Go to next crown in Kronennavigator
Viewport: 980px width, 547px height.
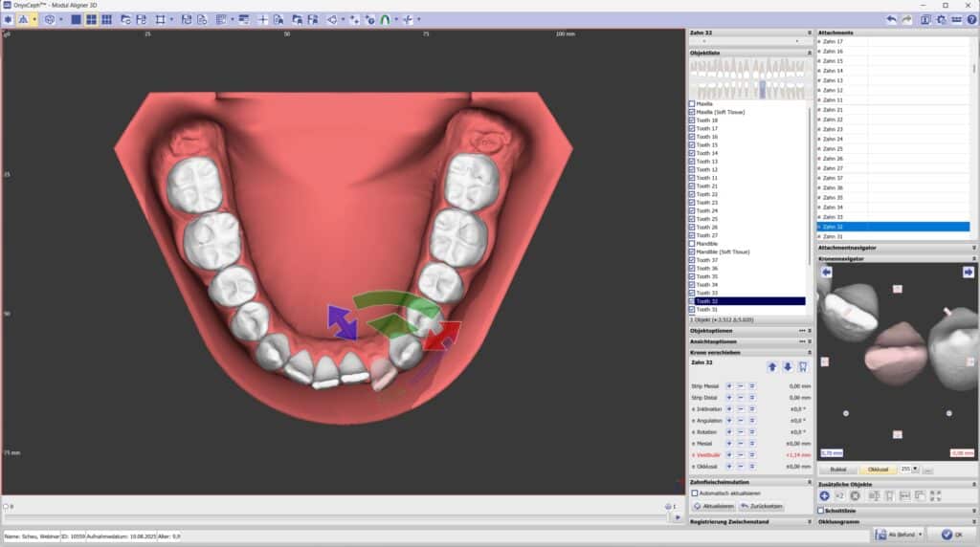968,273
